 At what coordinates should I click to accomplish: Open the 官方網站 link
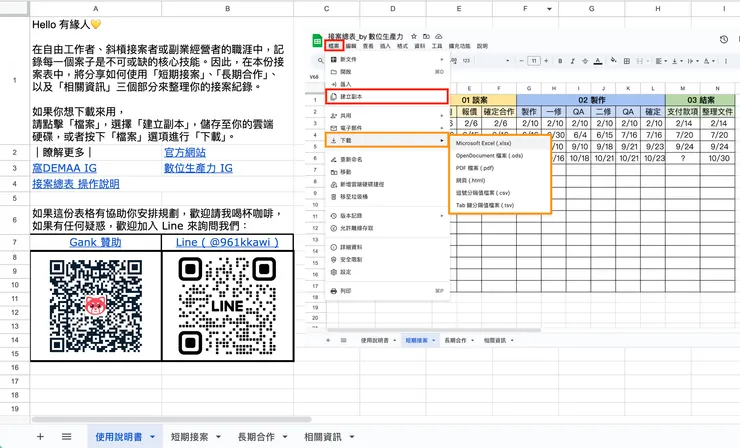tap(185, 152)
